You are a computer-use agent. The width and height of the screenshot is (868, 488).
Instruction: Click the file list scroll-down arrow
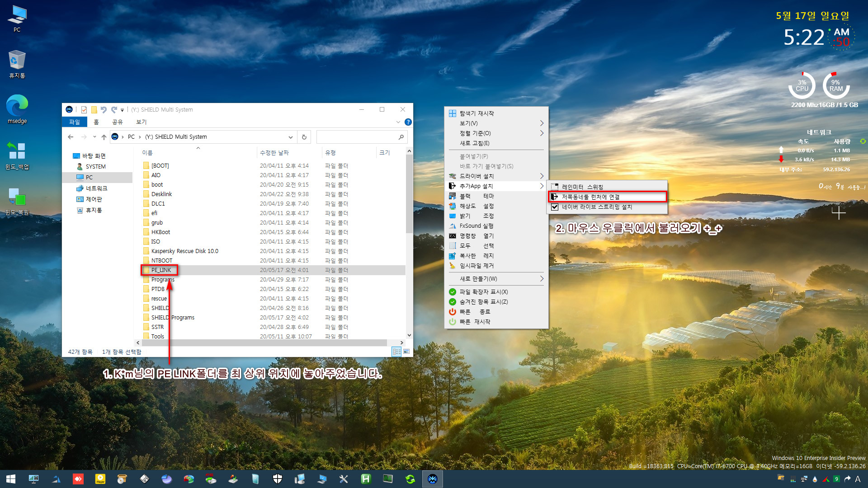tap(409, 335)
